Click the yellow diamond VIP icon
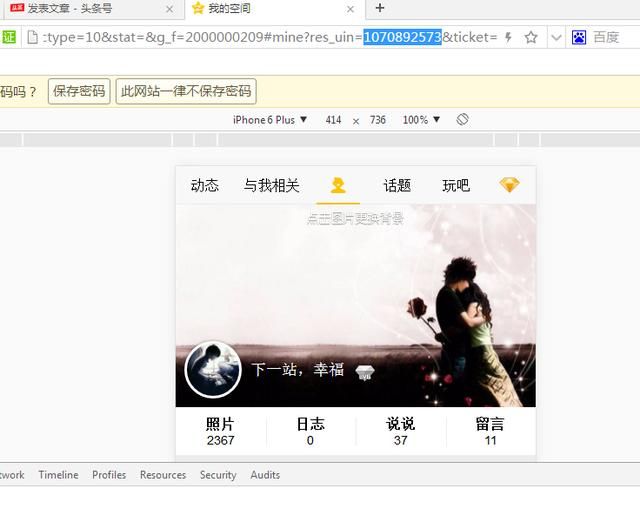The height and width of the screenshot is (522, 640). 510,185
